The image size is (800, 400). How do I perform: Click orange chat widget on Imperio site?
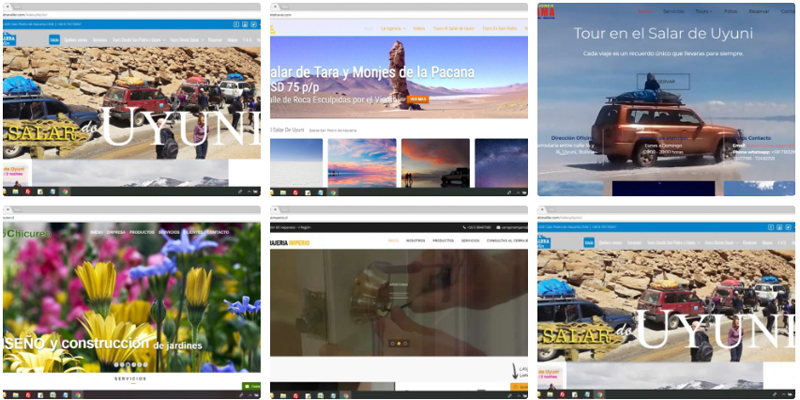coord(519,387)
